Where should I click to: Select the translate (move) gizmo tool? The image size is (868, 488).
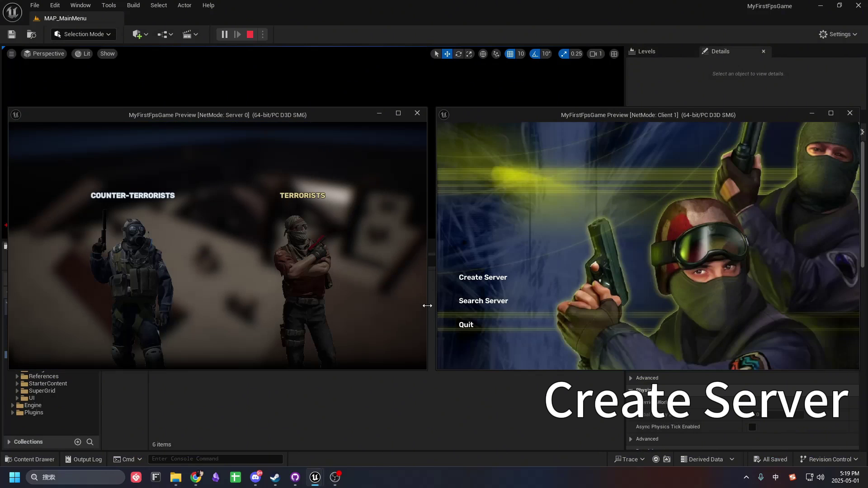click(447, 54)
